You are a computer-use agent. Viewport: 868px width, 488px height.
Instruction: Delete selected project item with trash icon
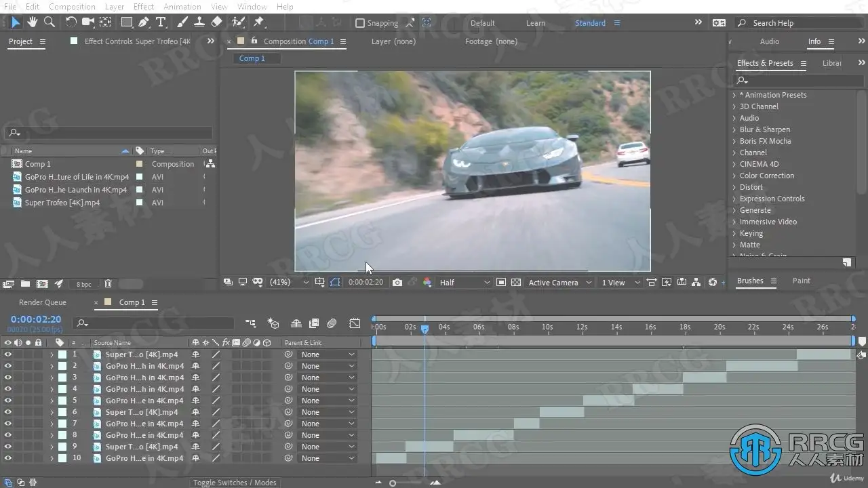(x=108, y=284)
